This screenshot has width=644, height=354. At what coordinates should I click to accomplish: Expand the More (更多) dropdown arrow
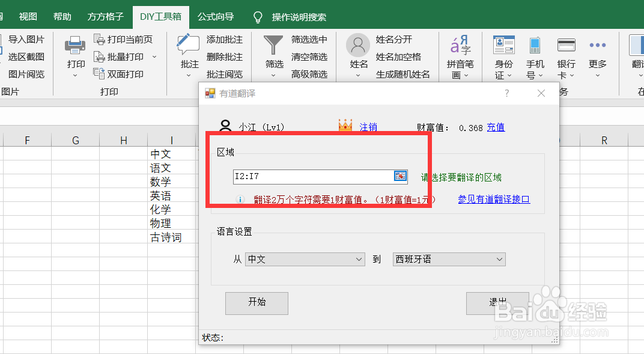[598, 75]
